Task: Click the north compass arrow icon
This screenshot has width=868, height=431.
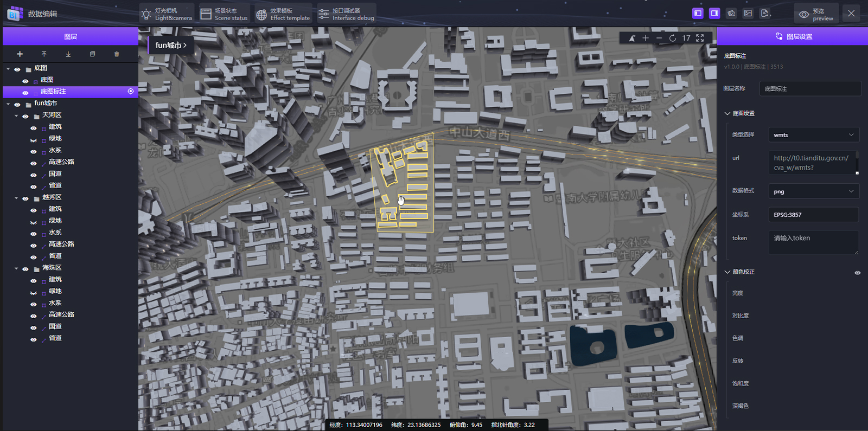Action: coord(631,38)
